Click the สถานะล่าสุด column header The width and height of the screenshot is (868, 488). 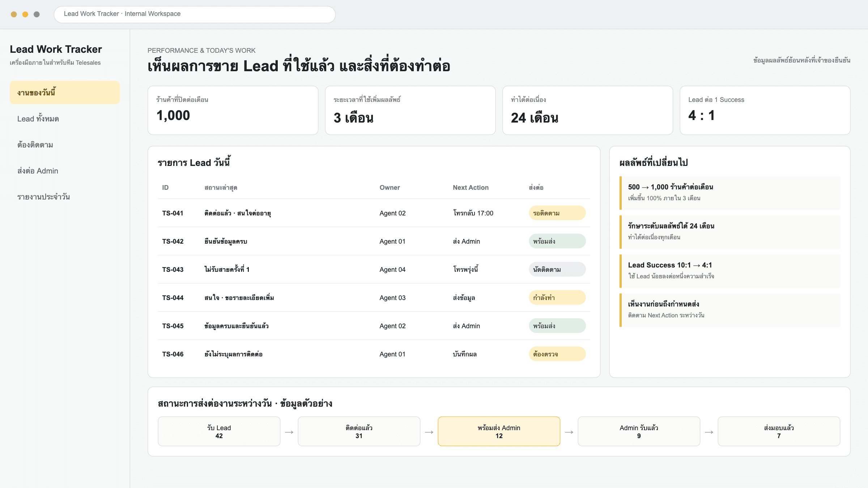point(221,188)
